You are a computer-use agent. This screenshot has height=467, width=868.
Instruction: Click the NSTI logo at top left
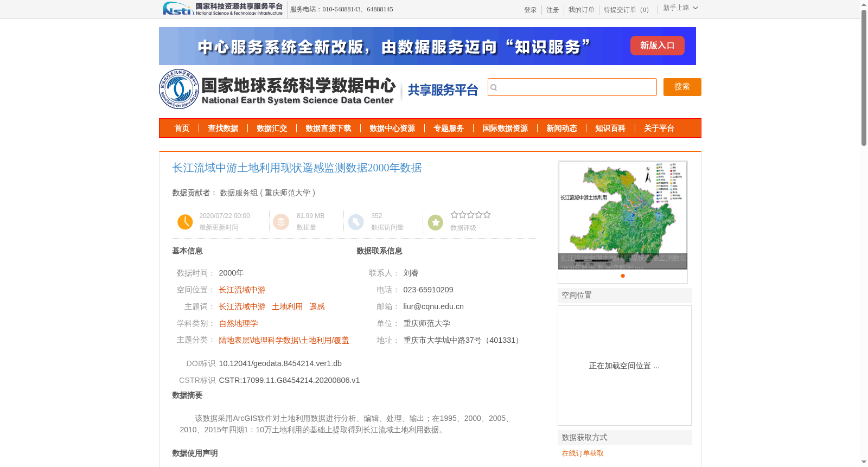tap(223, 9)
